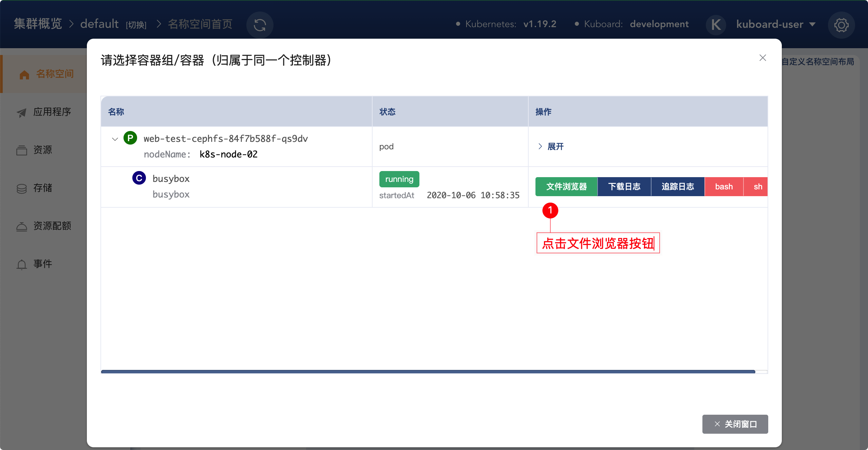Click the pod status cell text
Viewport: 868px width, 450px height.
tap(386, 147)
